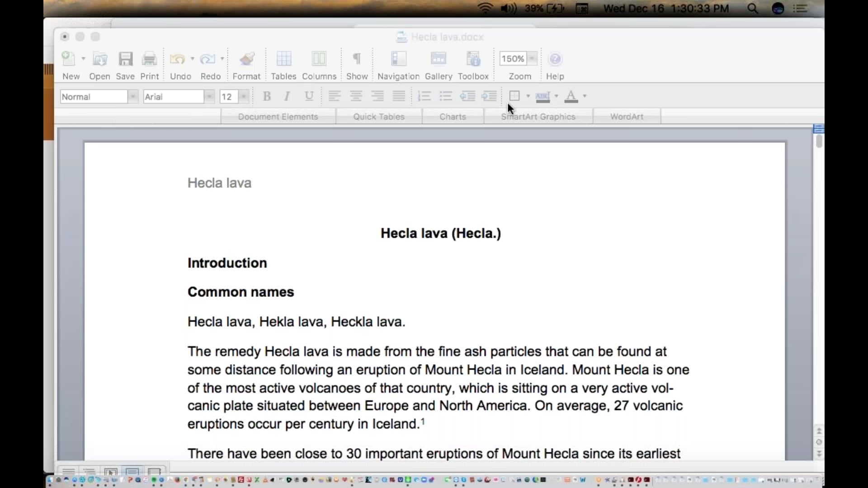Click the Print icon
868x488 pixels.
click(149, 59)
